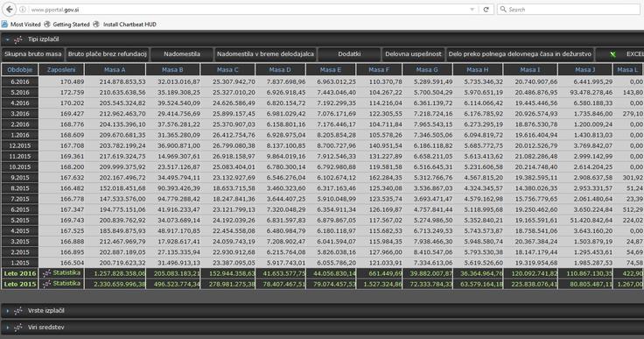This screenshot has height=339, width=644.
Task: Reload the page with the refresh icon
Action: pos(486,10)
